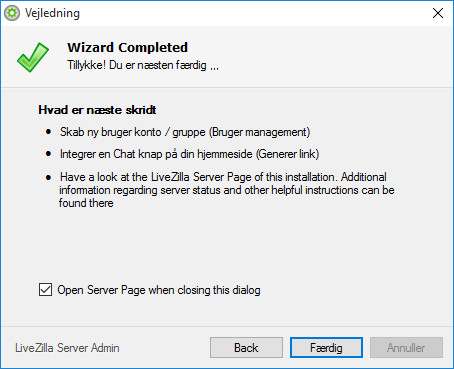Click the greyed-out Annuller button
The height and width of the screenshot is (369, 454).
click(406, 348)
